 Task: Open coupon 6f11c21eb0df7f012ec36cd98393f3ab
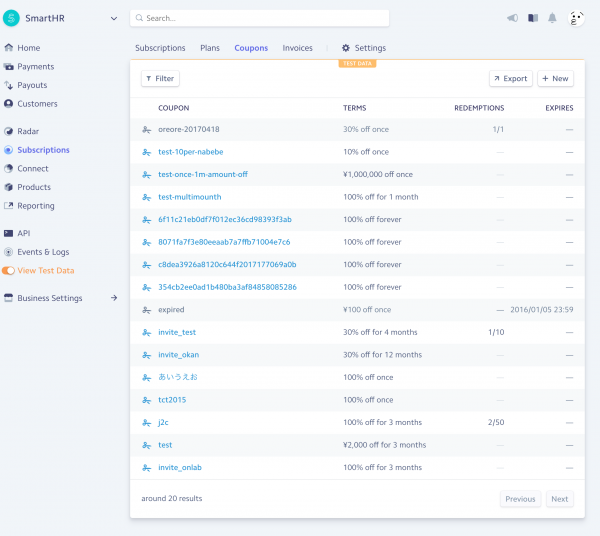click(x=225, y=220)
